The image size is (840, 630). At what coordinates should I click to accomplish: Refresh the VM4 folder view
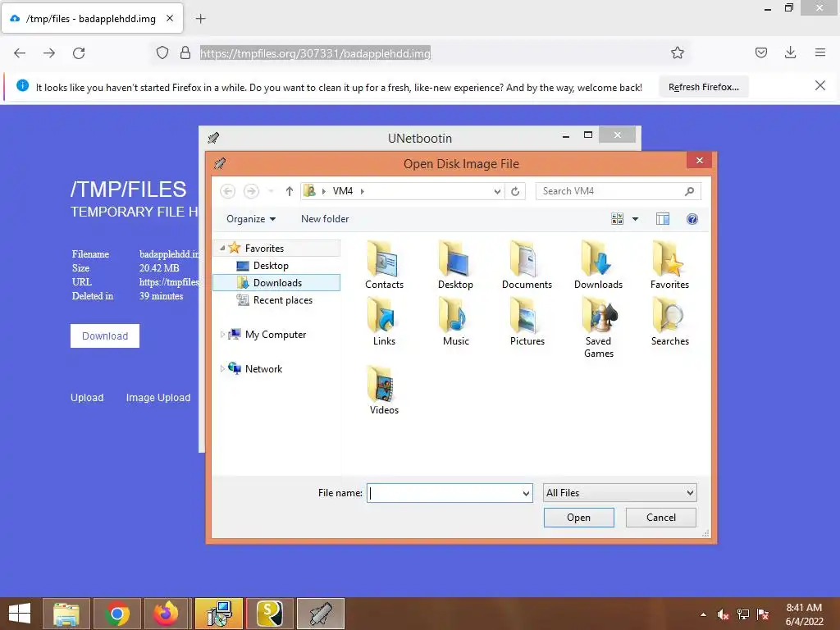click(515, 191)
